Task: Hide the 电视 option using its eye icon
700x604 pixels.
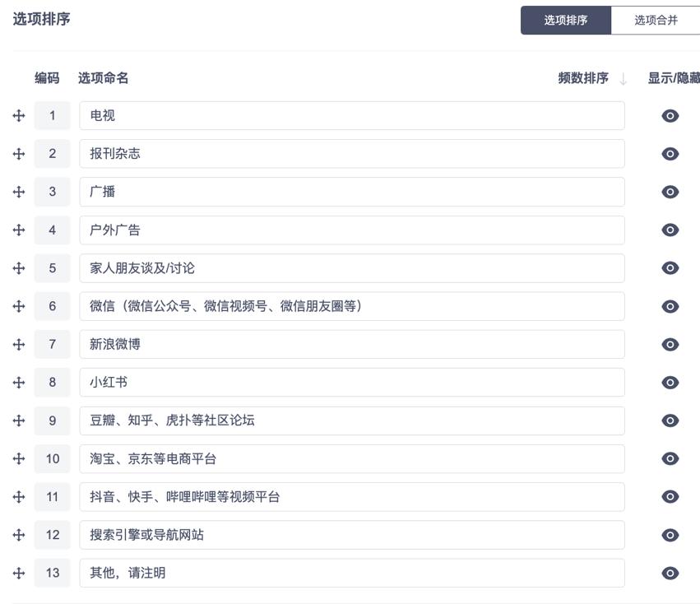Action: 670,115
